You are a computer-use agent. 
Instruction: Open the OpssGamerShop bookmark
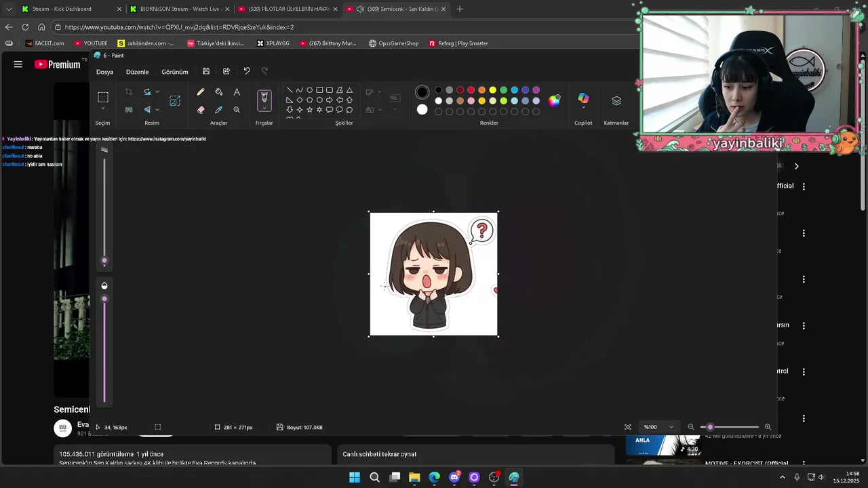pyautogui.click(x=393, y=43)
